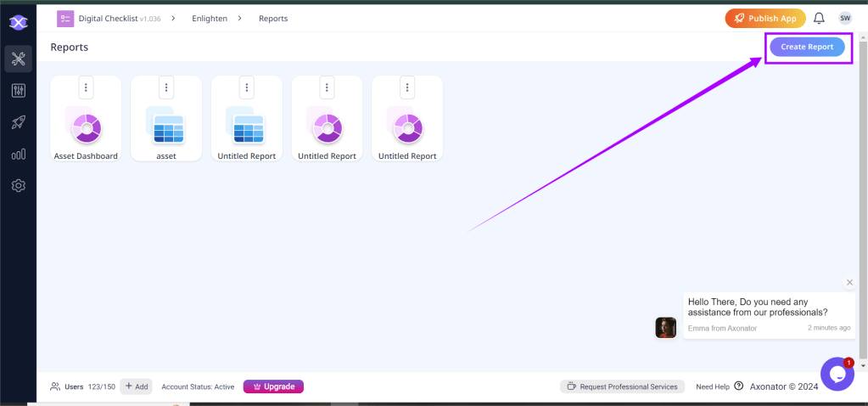Select the rocket deploy icon in sidebar
Screen dimensions: 868x406
18,122
